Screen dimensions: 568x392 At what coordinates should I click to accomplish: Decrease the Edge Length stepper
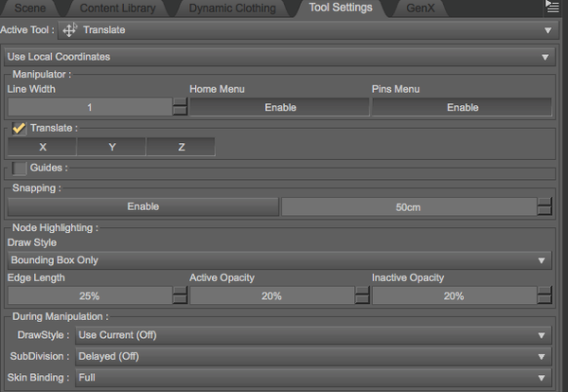point(180,300)
